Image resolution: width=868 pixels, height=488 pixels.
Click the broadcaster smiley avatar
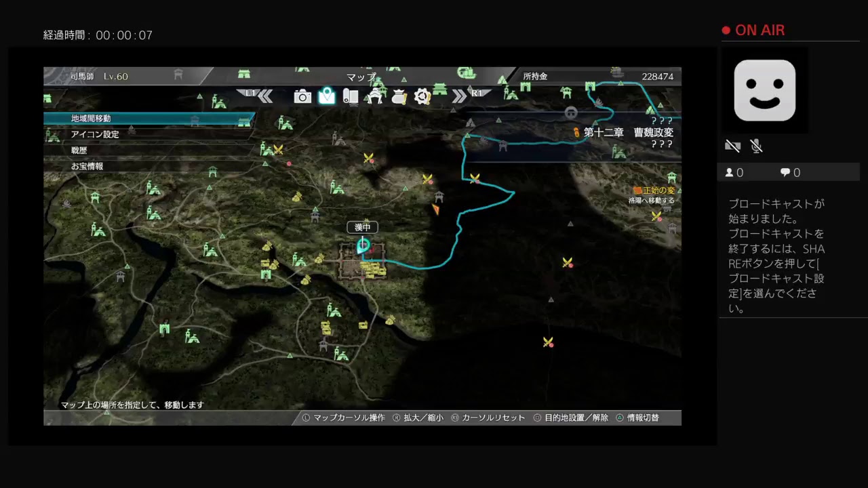(x=764, y=90)
